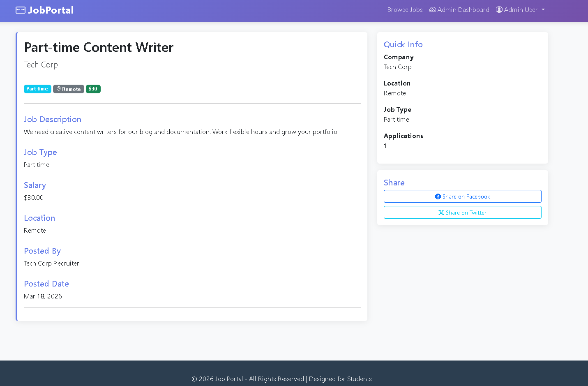Click the Company label in Quick Info
The width and height of the screenshot is (588, 386).
click(x=399, y=57)
